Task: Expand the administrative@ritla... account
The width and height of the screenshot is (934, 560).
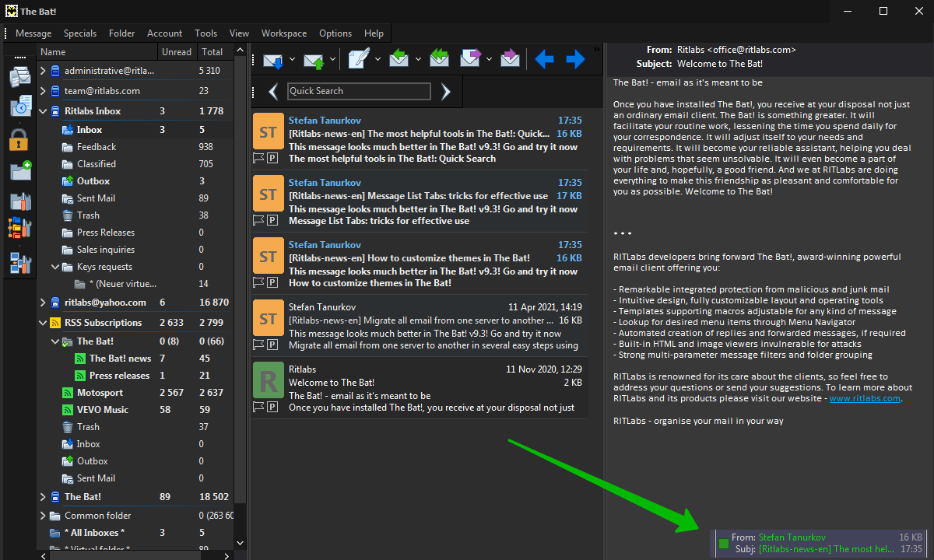Action: point(44,71)
